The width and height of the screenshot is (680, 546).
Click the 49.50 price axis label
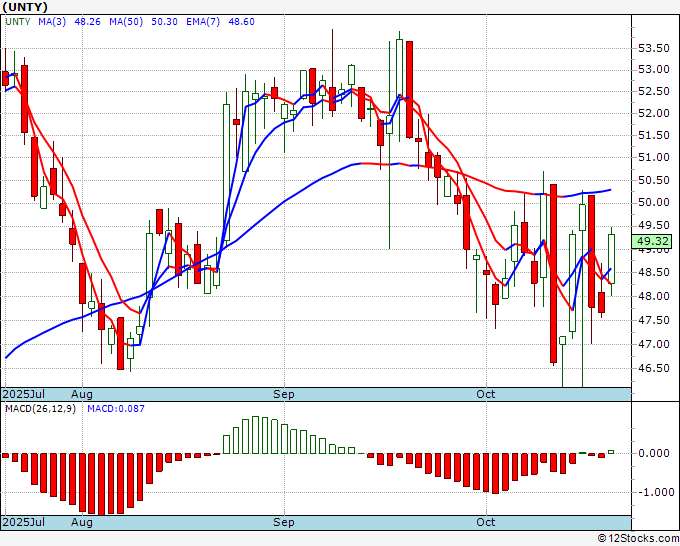tap(654, 225)
